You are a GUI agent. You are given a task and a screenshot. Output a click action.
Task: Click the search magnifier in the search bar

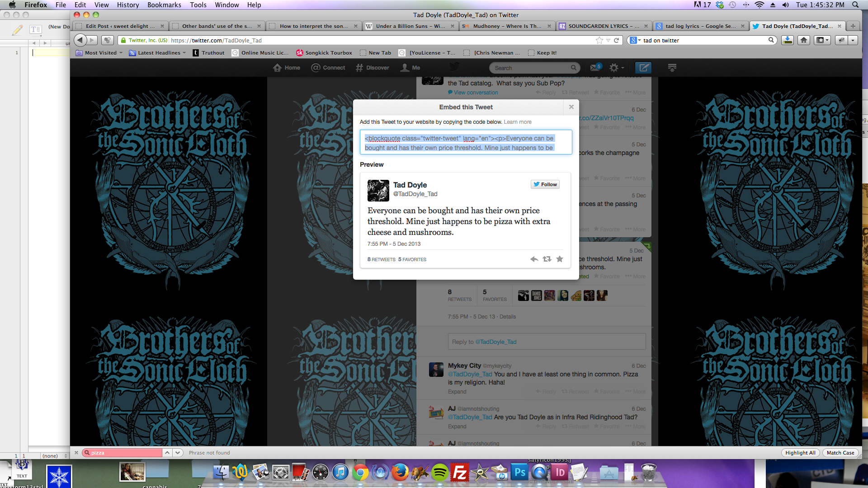coord(771,40)
